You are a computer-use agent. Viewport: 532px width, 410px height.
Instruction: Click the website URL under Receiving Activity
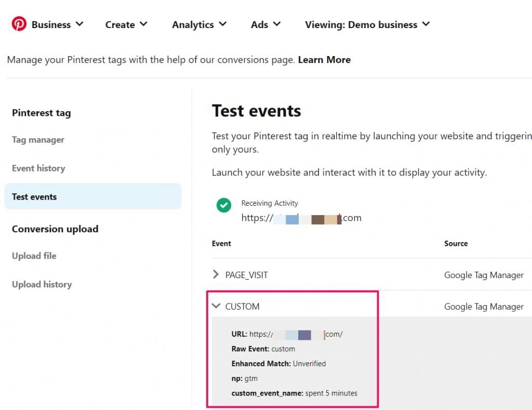[301, 218]
